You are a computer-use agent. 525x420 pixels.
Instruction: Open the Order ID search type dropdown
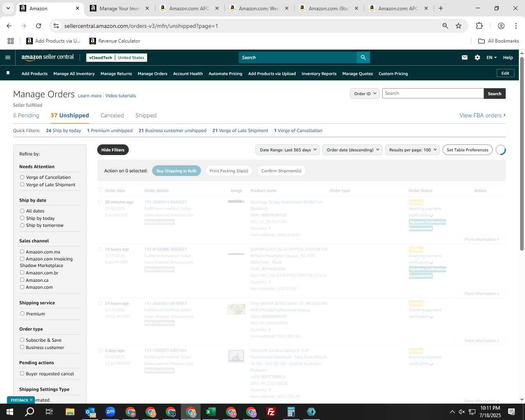coord(364,94)
